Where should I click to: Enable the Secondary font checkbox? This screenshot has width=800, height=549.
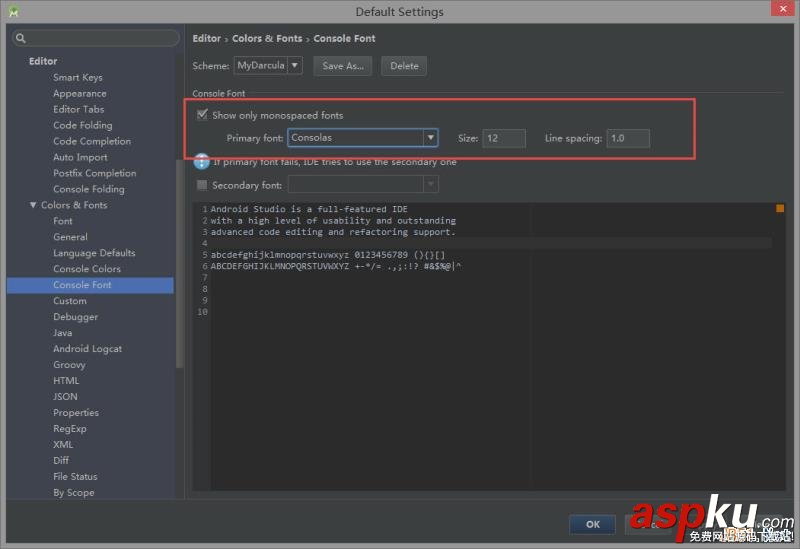[x=202, y=185]
